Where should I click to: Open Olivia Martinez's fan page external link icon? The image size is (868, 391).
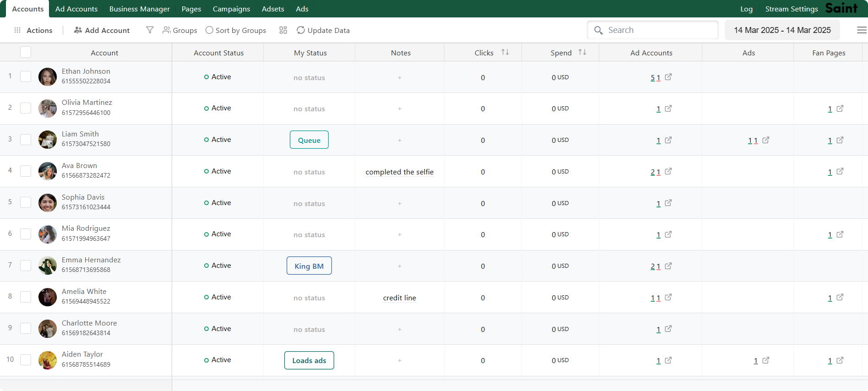[840, 109]
